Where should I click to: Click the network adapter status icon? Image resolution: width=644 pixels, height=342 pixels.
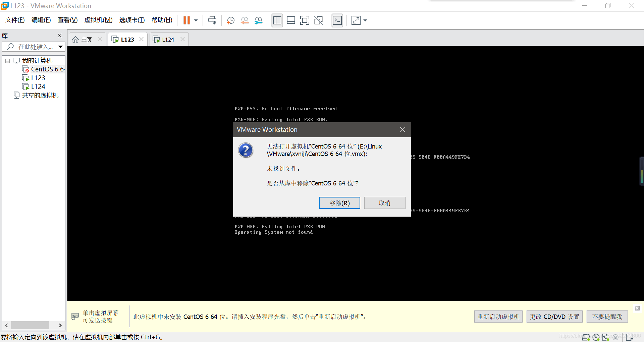pyautogui.click(x=606, y=337)
